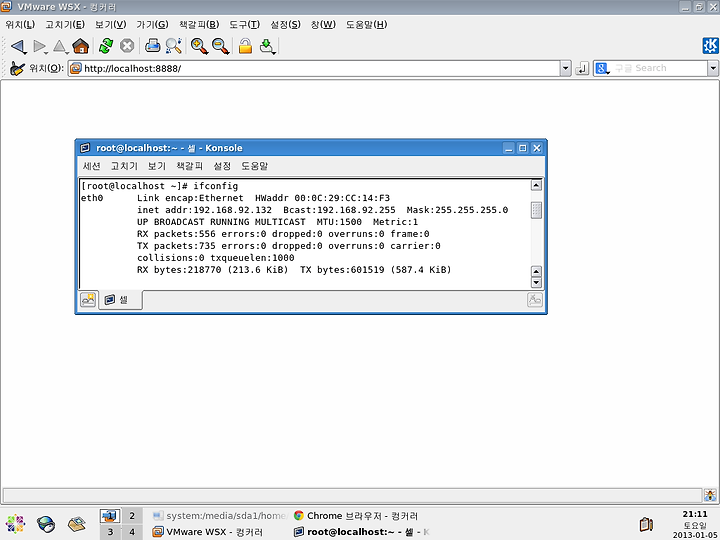Click the KDE gear throbber icon

point(710,45)
